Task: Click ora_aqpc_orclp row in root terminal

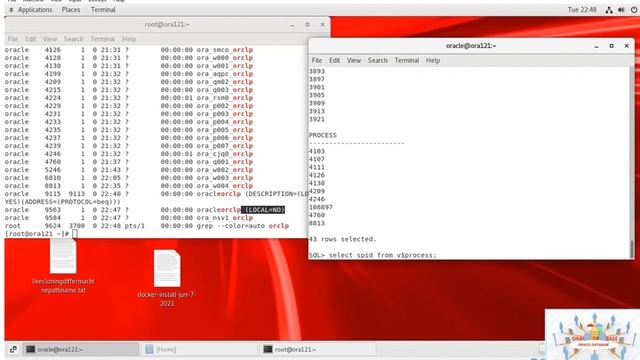Action: 129,74
